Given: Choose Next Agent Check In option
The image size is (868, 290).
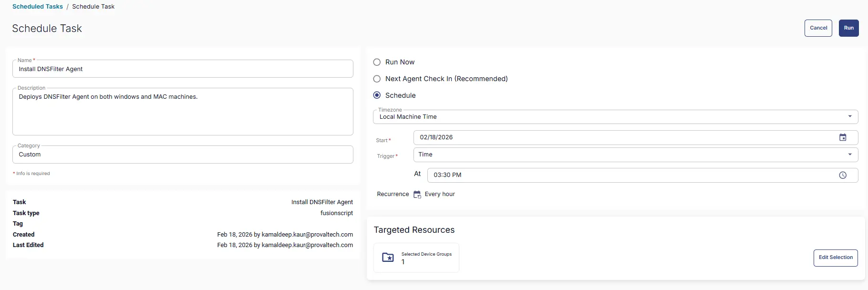Looking at the screenshot, I should click(x=377, y=79).
